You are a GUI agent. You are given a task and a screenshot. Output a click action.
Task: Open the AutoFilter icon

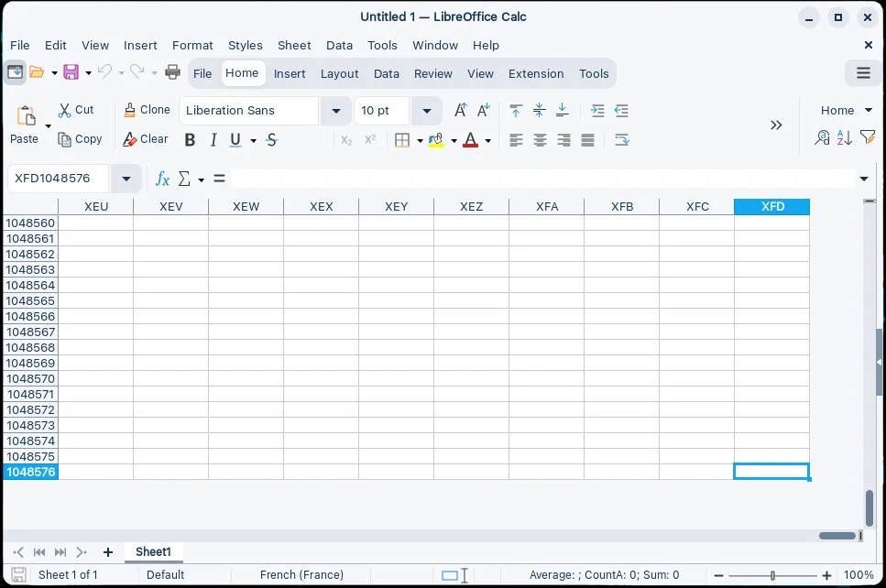pos(867,137)
